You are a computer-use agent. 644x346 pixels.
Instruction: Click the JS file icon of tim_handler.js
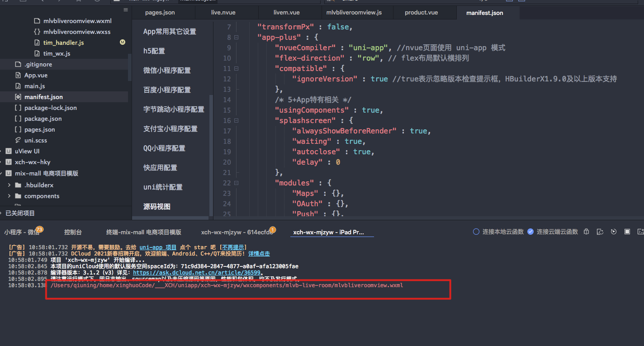click(37, 43)
